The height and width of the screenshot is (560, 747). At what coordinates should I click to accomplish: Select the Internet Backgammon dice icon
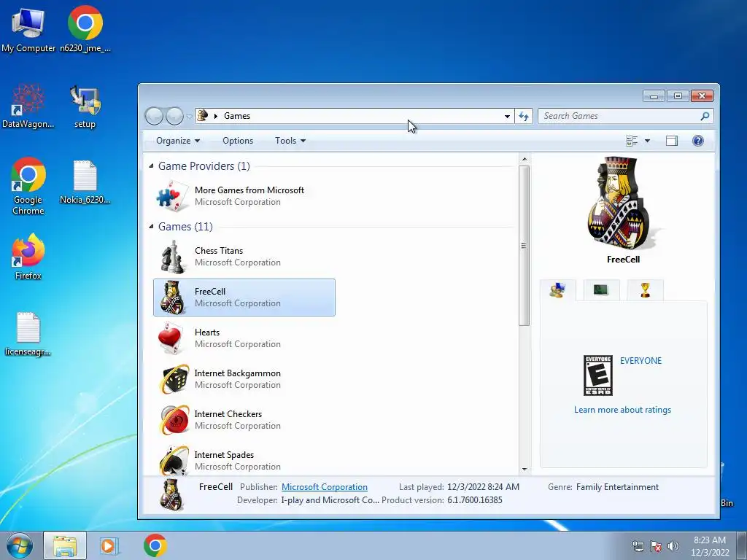(x=174, y=379)
